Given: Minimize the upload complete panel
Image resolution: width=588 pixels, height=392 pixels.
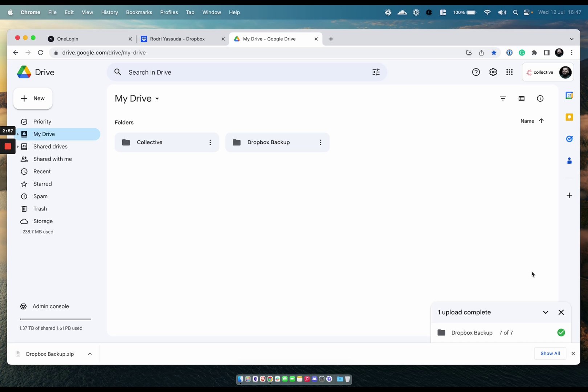Looking at the screenshot, I should [546, 312].
